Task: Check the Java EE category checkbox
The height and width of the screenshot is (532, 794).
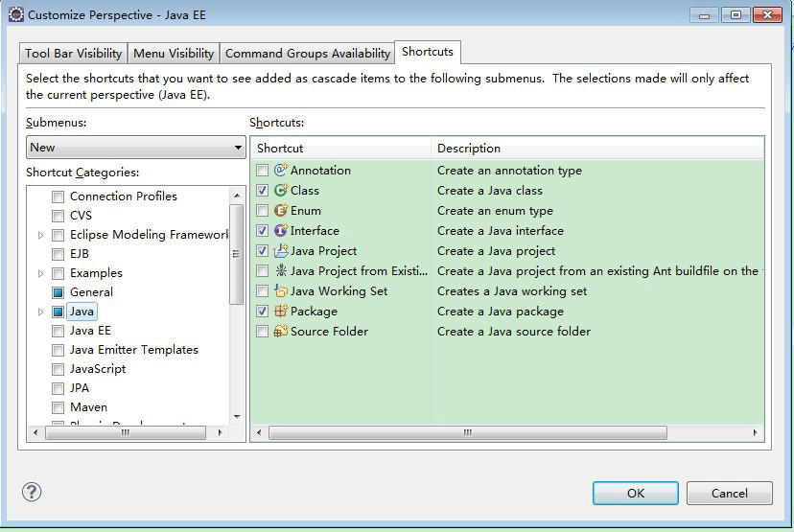Action: (58, 331)
